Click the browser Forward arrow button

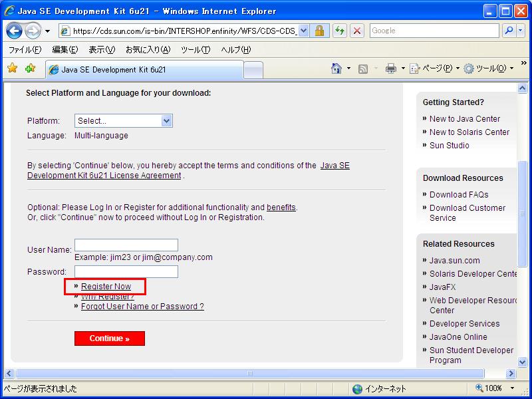33,31
